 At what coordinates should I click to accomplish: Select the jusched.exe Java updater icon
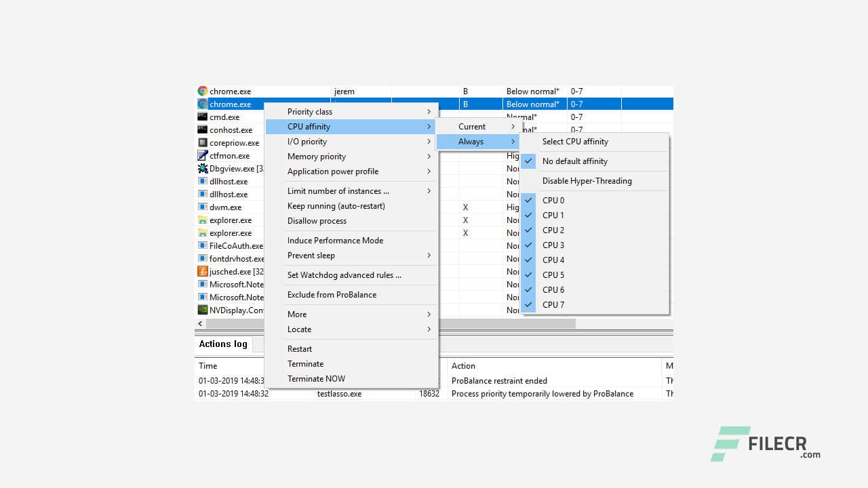point(202,271)
